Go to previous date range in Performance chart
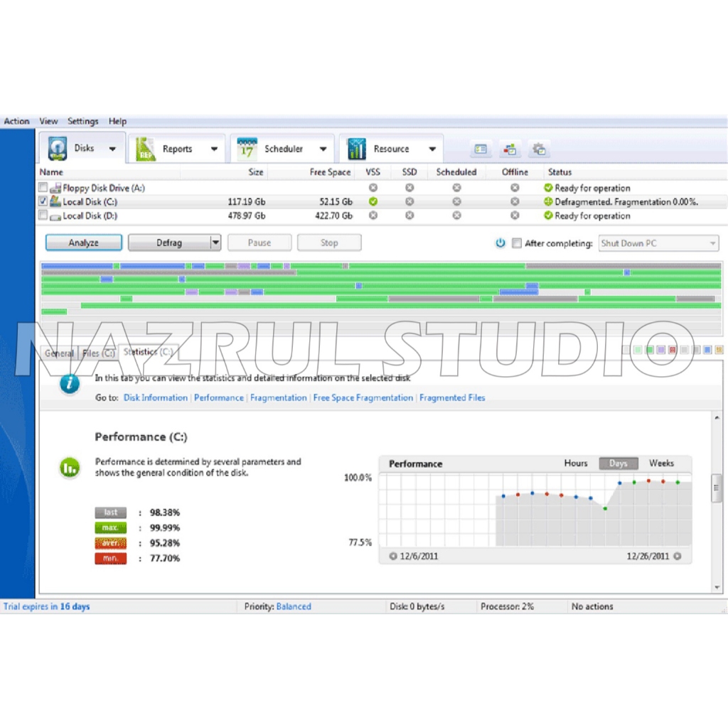 click(393, 557)
